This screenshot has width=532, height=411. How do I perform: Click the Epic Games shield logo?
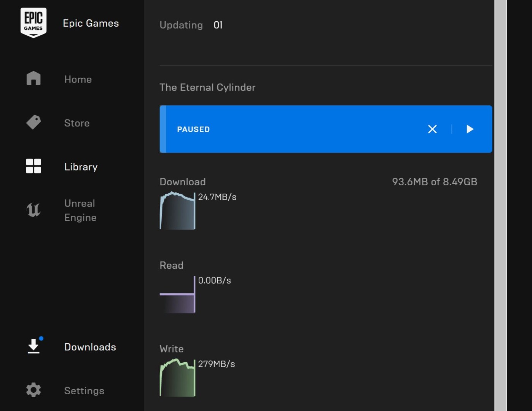click(x=33, y=23)
